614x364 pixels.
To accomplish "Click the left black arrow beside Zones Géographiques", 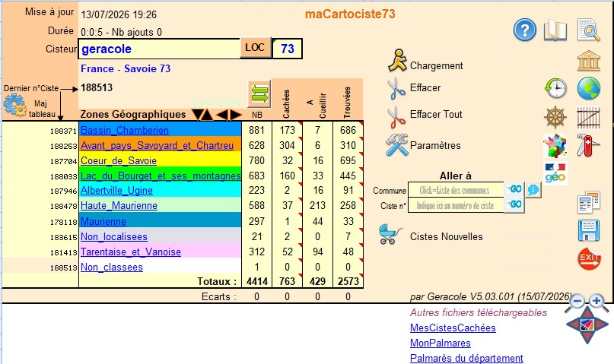I will click(x=222, y=115).
